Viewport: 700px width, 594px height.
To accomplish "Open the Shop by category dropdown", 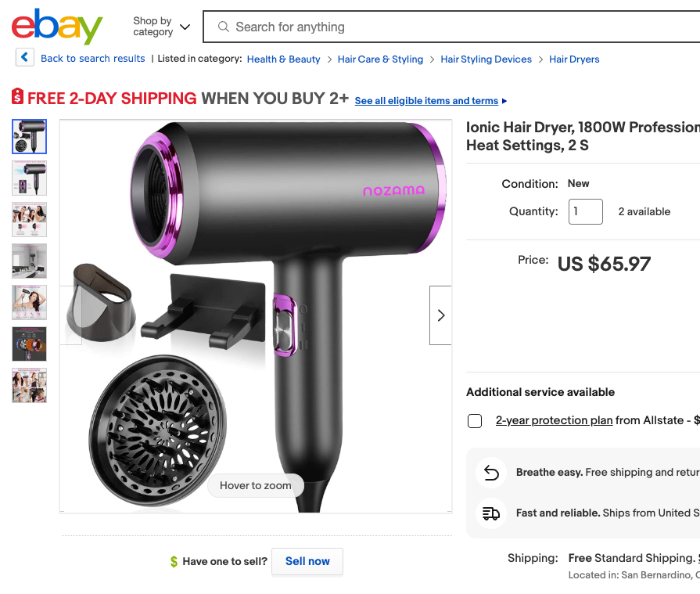I will pyautogui.click(x=161, y=27).
